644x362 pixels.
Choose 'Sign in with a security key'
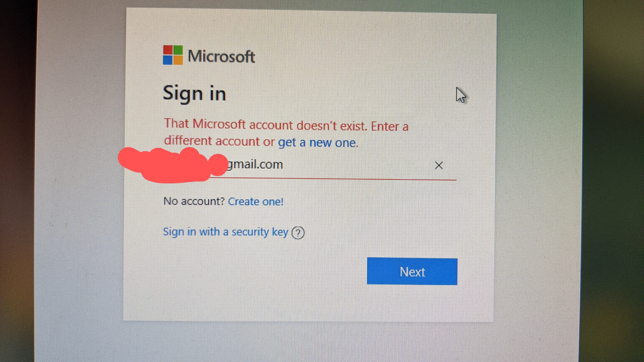(x=226, y=232)
